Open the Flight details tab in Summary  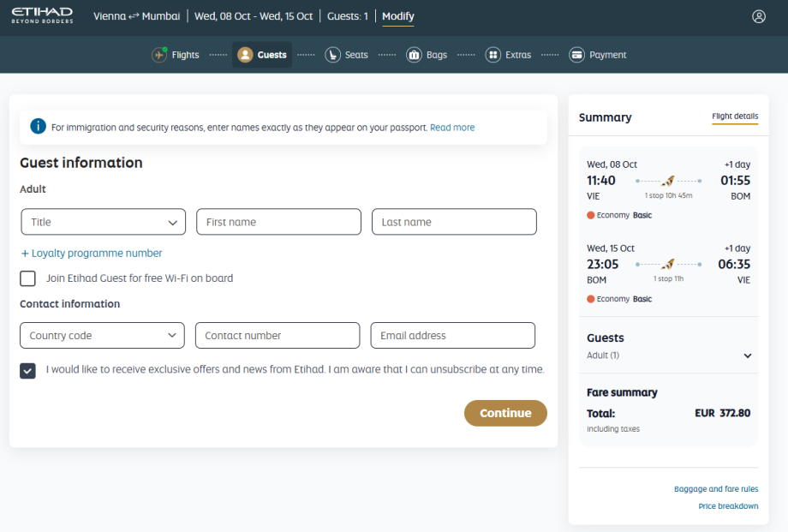734,117
